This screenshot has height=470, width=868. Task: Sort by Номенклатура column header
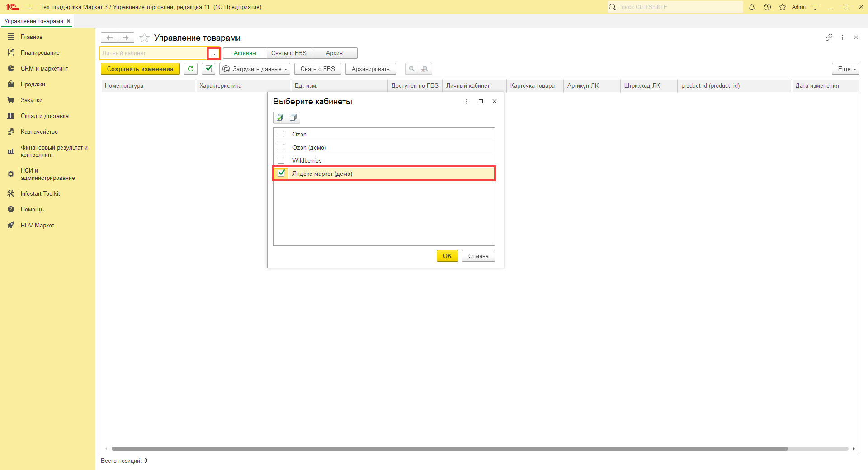[148, 86]
